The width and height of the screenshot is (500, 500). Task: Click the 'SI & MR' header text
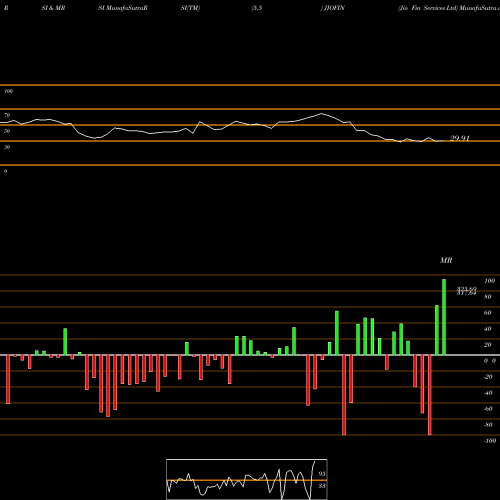pyautogui.click(x=53, y=8)
